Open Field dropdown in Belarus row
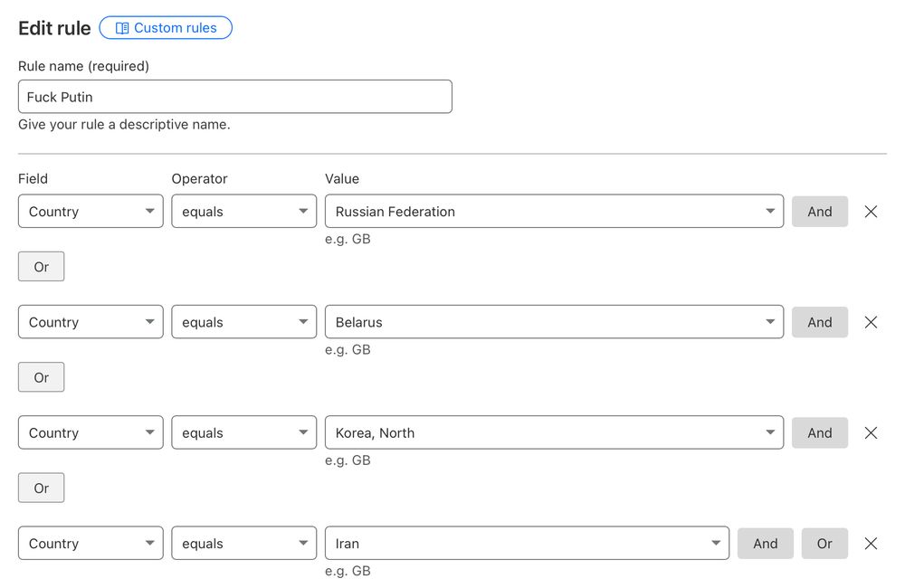This screenshot has width=905, height=588. click(x=90, y=322)
